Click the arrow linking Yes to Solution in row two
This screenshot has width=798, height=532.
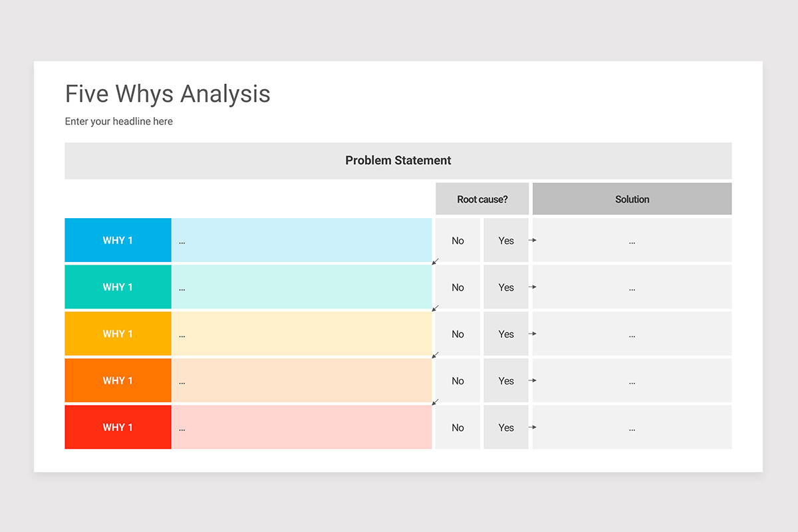(532, 287)
